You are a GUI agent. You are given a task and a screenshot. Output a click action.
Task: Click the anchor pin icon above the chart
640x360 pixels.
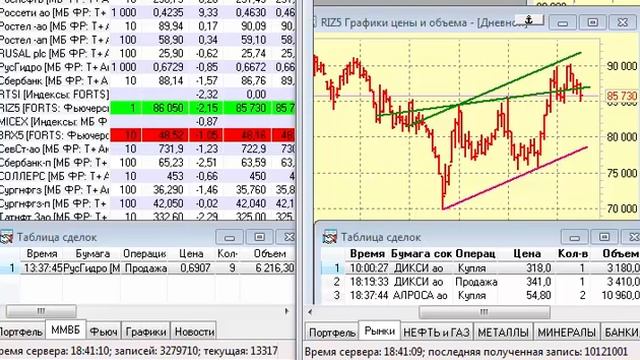529,20
